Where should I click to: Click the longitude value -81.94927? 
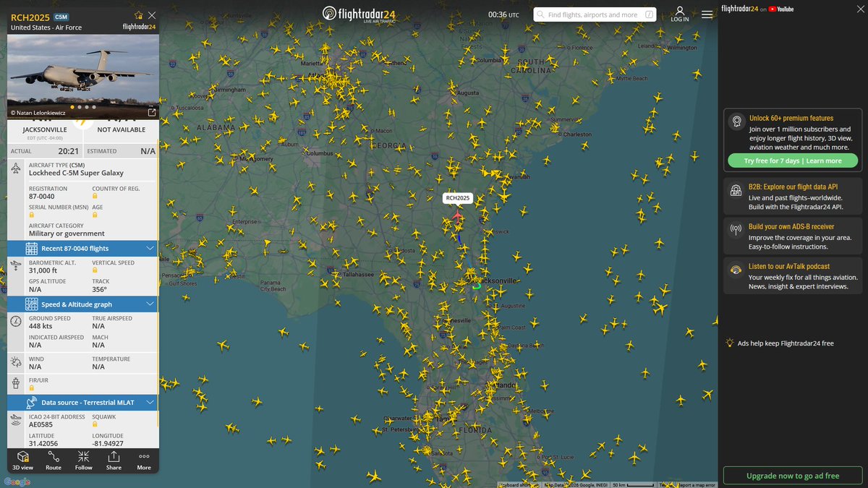[108, 443]
